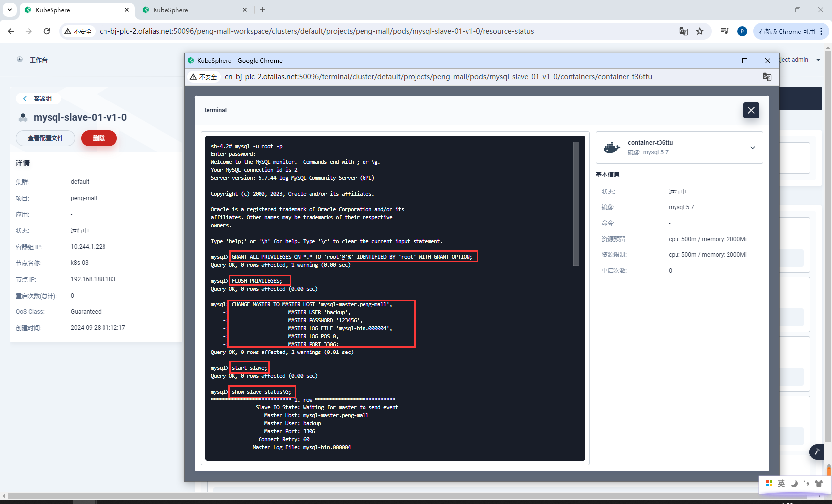Click the browser forward arrow
The height and width of the screenshot is (504, 832).
click(29, 31)
